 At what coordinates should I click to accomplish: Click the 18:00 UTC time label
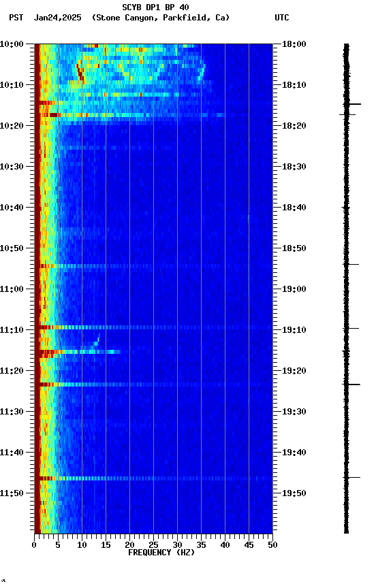(294, 44)
